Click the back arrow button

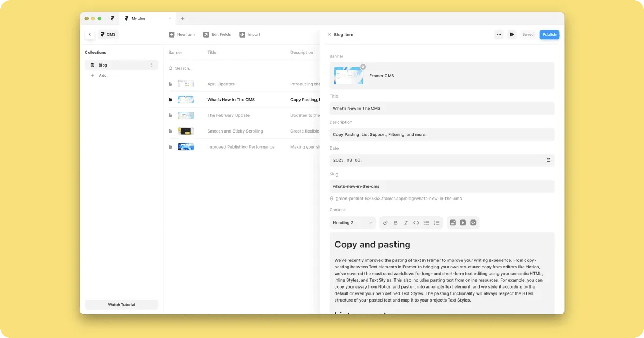tap(90, 34)
